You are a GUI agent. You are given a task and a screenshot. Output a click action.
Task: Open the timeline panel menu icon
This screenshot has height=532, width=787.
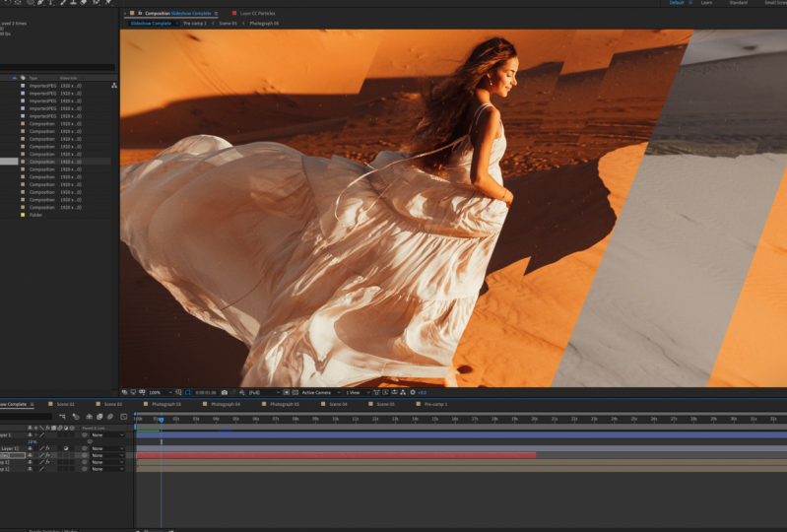pyautogui.click(x=33, y=404)
